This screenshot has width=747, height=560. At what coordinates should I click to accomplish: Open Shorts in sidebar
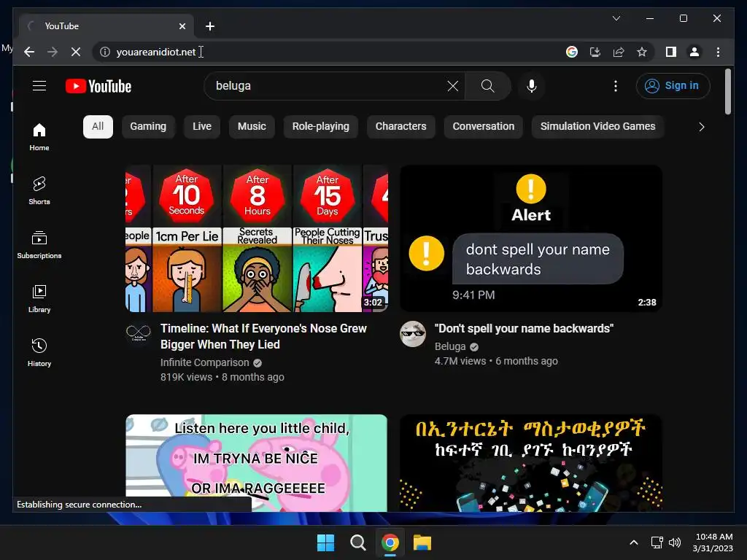pos(39,190)
